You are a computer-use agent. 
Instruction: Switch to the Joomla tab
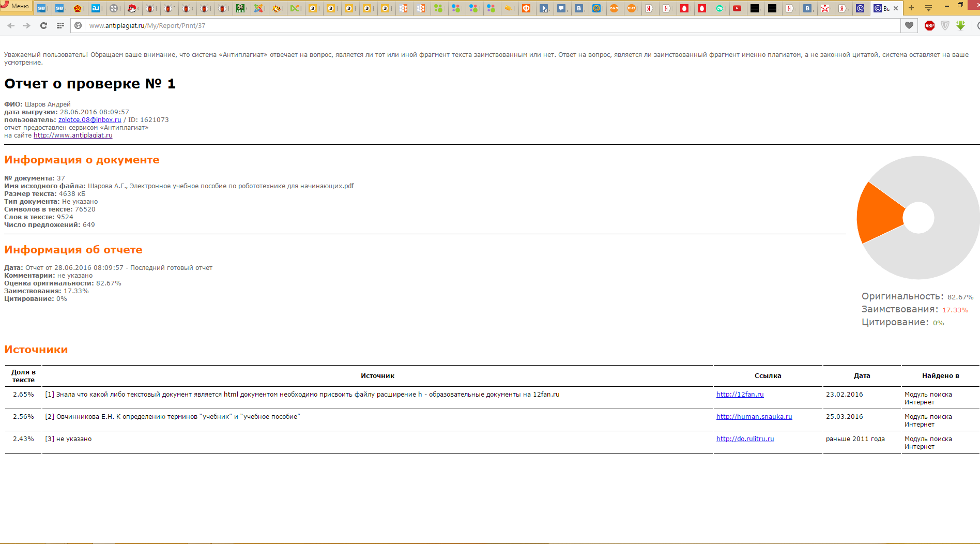(x=258, y=8)
